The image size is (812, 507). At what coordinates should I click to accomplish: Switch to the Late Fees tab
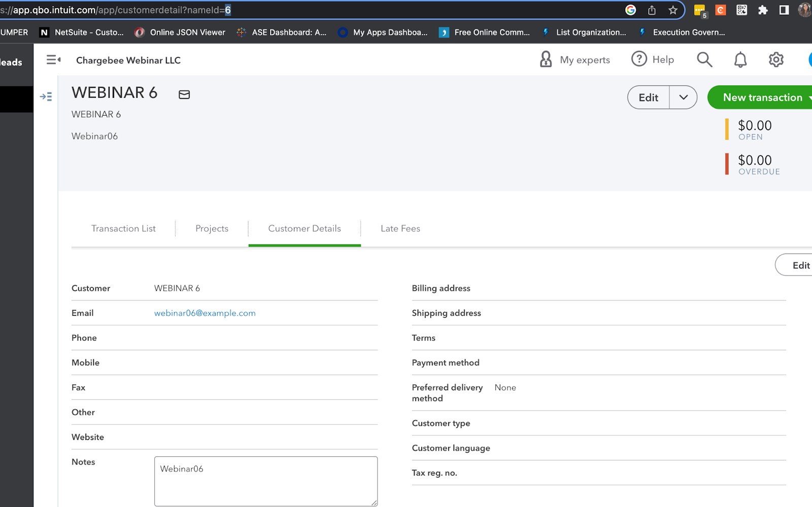tap(400, 228)
